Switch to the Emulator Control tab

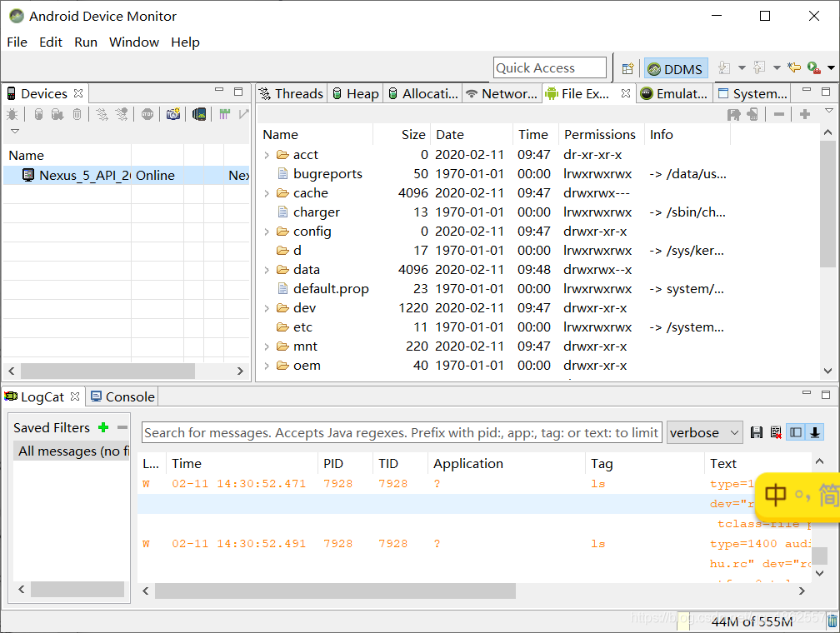tap(674, 94)
